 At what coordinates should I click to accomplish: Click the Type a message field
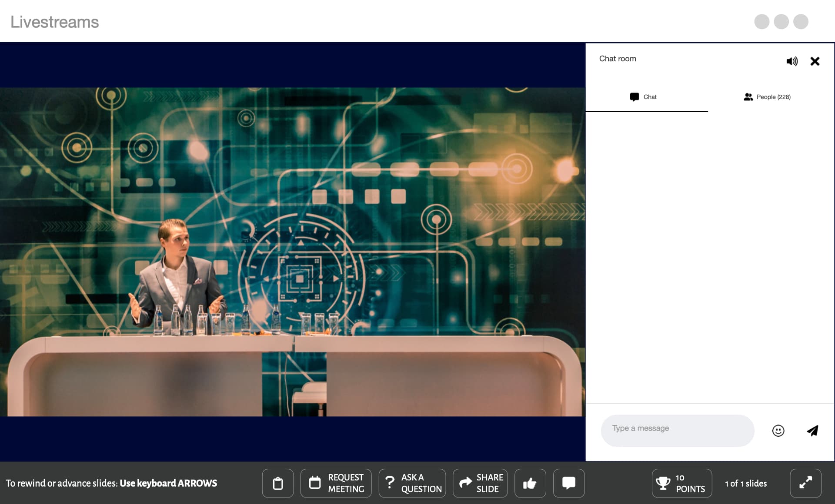[x=677, y=428]
